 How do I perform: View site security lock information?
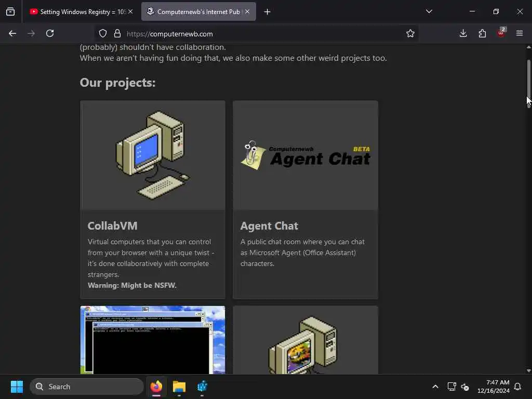[x=117, y=34]
